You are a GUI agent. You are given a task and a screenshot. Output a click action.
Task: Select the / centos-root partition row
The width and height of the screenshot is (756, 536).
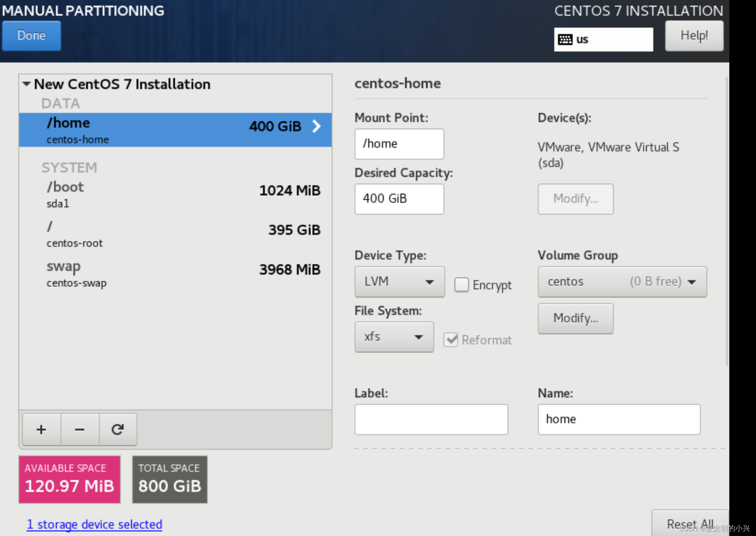[175, 234]
